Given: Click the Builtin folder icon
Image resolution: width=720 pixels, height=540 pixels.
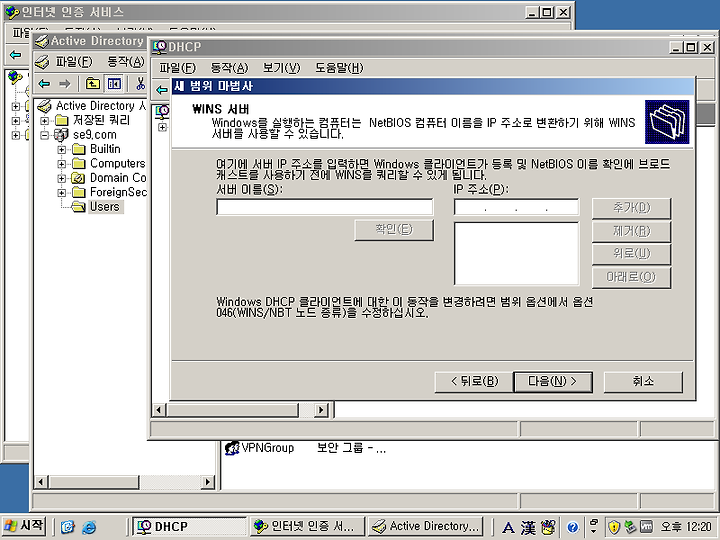Looking at the screenshot, I should [79, 149].
